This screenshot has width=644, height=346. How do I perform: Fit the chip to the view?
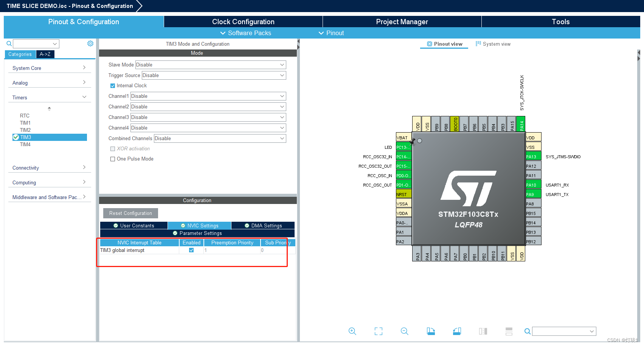[x=379, y=331]
